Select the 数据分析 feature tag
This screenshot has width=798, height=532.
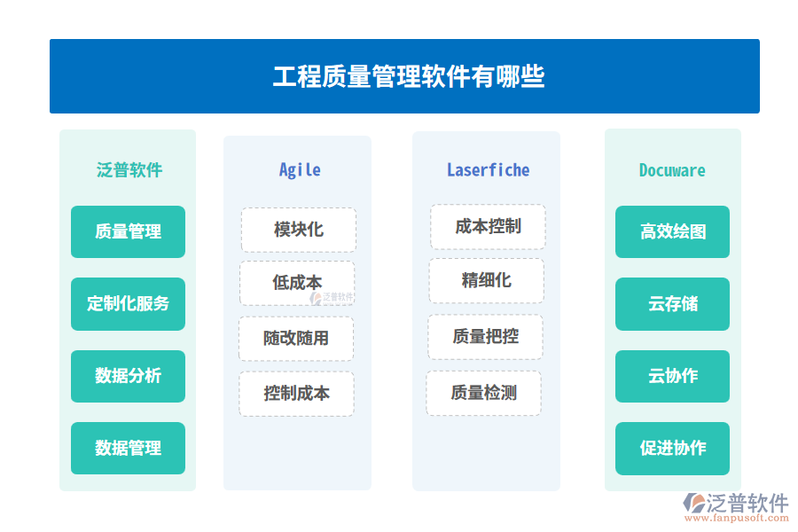coord(128,376)
